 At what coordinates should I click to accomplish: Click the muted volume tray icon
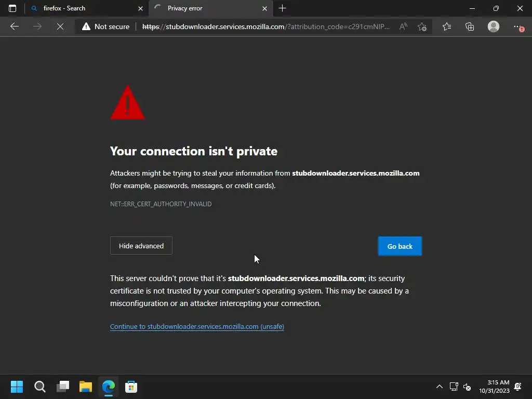click(x=467, y=387)
